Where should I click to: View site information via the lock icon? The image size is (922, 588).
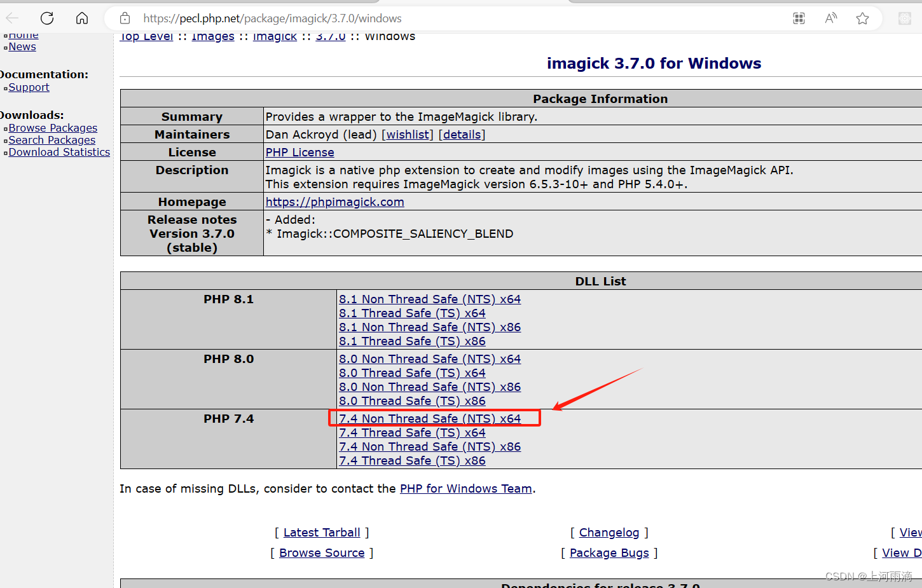(125, 18)
